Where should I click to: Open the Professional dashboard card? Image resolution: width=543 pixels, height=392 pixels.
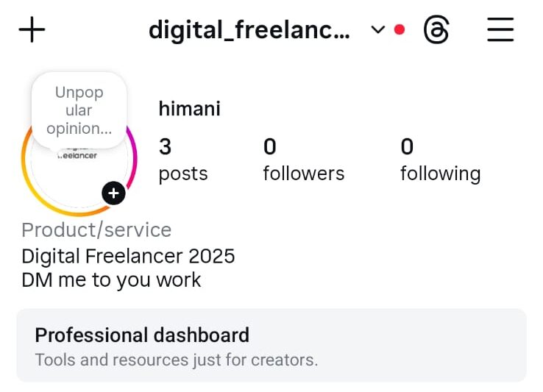271,345
